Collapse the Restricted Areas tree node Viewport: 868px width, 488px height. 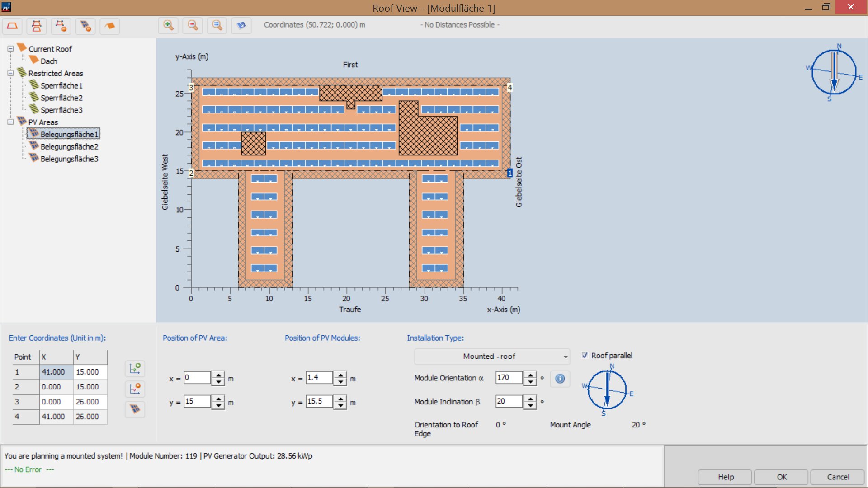[x=10, y=73]
